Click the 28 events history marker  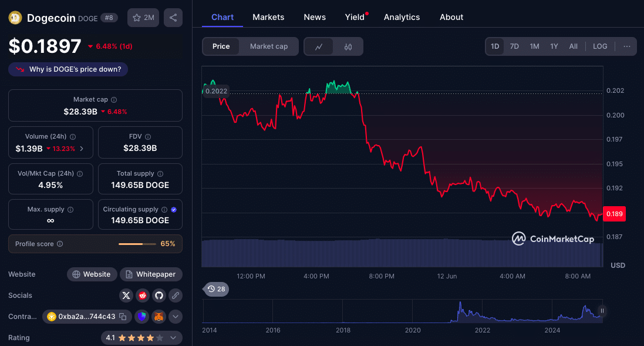coord(216,289)
